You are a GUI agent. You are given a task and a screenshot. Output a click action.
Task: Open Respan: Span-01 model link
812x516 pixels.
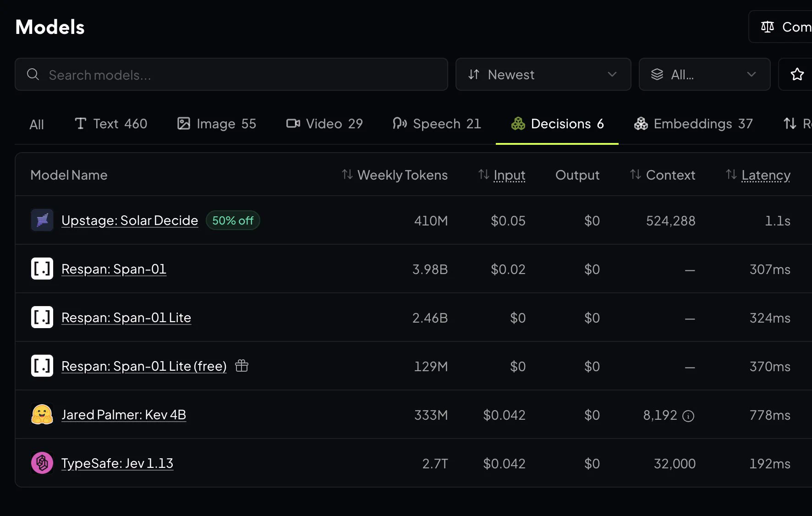[x=114, y=269]
